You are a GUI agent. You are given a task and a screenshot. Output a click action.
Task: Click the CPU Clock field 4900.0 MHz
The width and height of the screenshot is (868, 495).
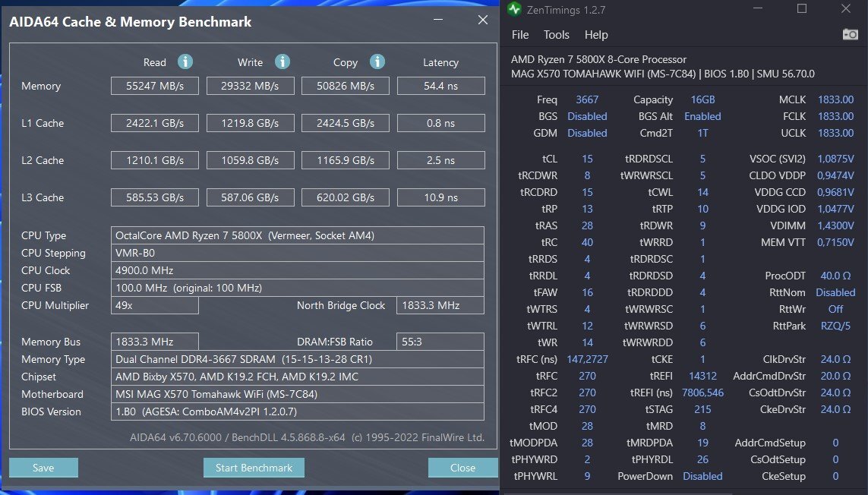(297, 270)
